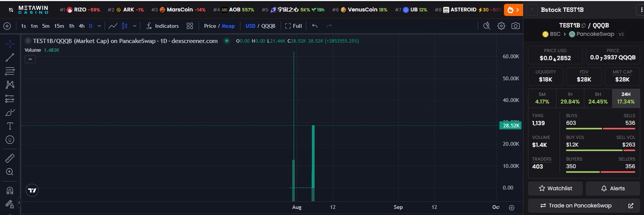The height and width of the screenshot is (215, 644).
Task: Toggle magnet mode for drawings
Action: click(10, 190)
